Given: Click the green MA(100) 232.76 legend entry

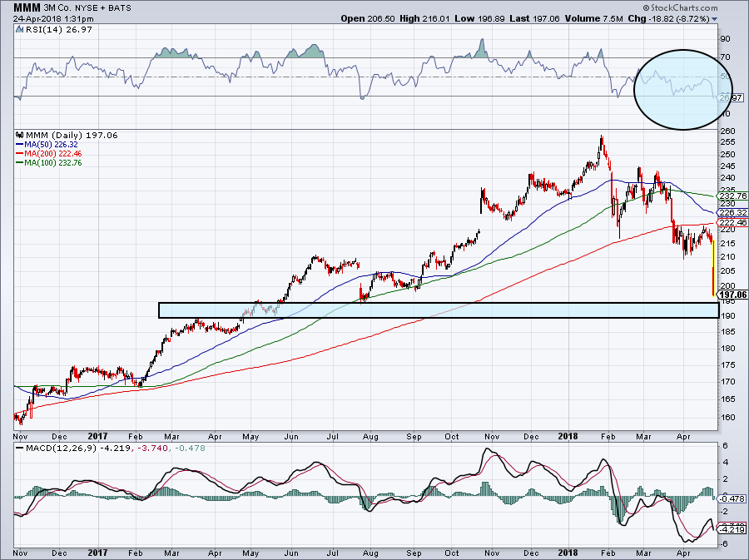Looking at the screenshot, I should [49, 163].
